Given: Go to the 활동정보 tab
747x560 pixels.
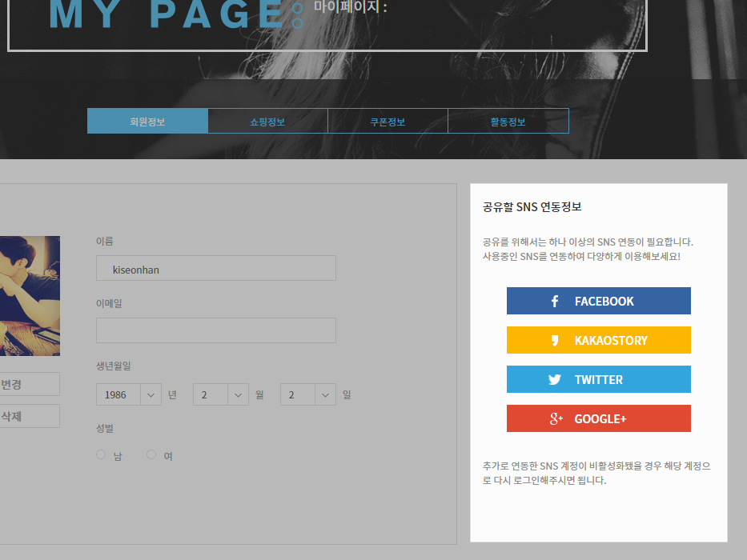Looking at the screenshot, I should (508, 122).
